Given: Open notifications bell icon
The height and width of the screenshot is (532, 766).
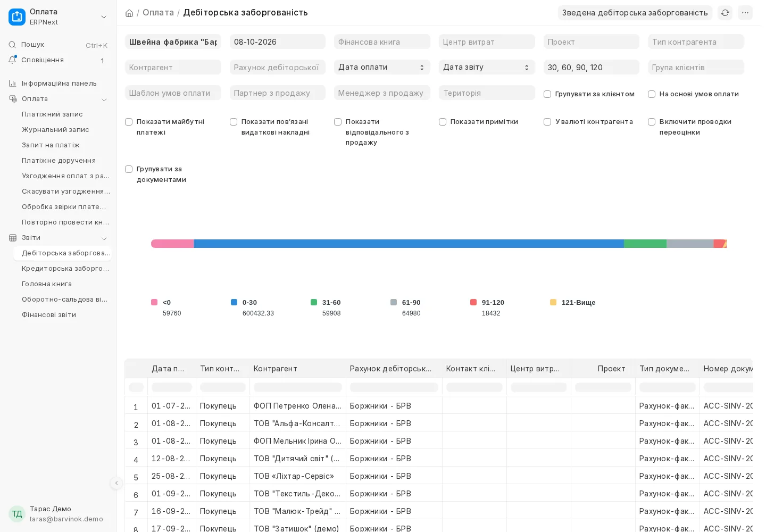Looking at the screenshot, I should click(12, 60).
